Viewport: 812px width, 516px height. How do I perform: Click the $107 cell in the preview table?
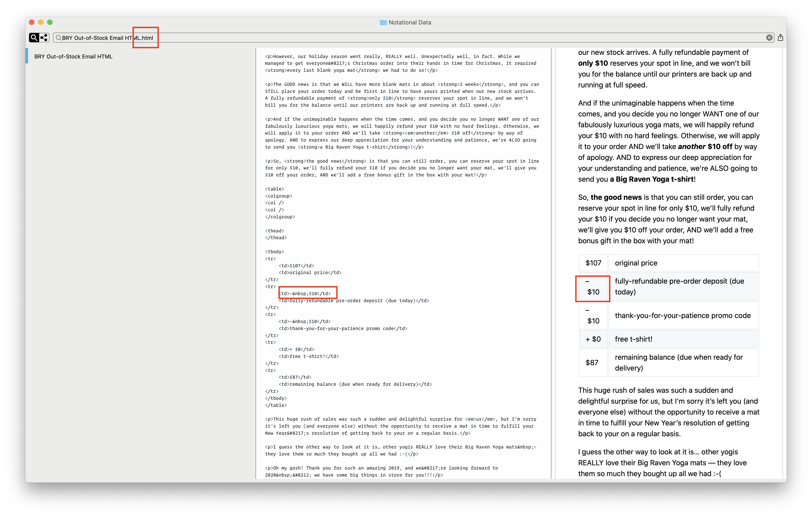point(593,263)
